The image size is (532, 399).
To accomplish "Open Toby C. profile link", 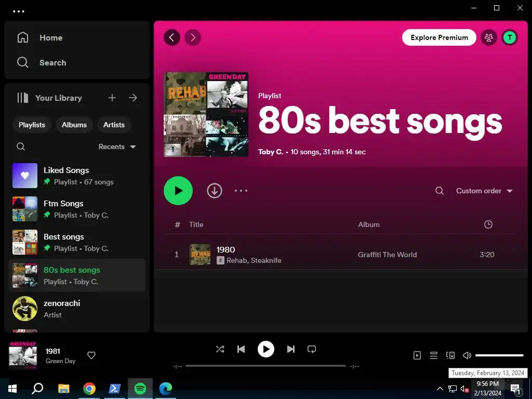I will click(270, 152).
